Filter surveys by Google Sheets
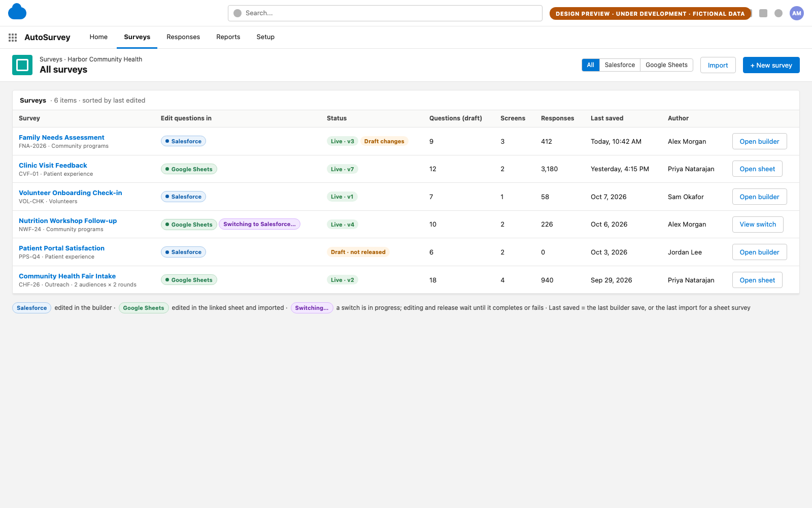812x508 pixels. 666,65
